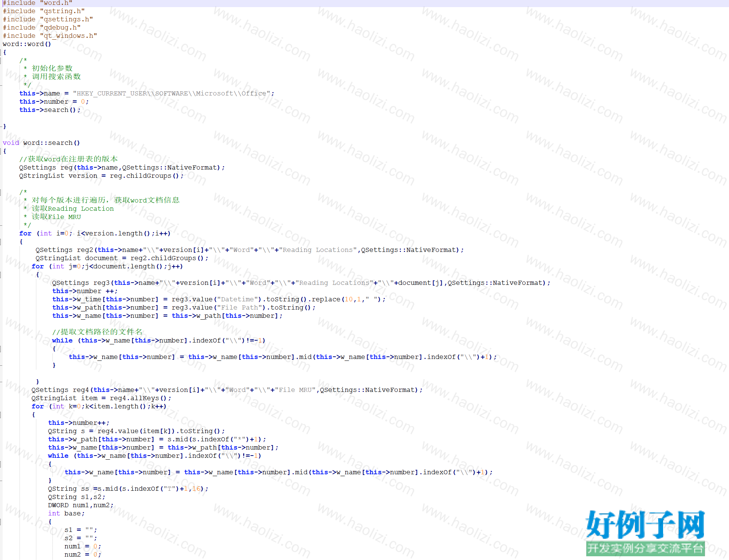This screenshot has height=560, width=729.
Task: Click the DWORD num1,num2; declaration
Action: coord(81,505)
